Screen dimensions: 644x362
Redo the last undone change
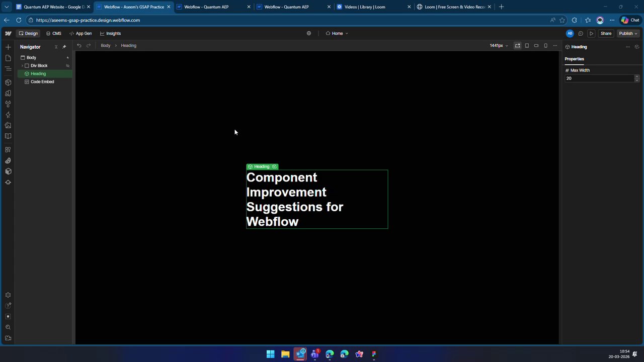point(89,45)
